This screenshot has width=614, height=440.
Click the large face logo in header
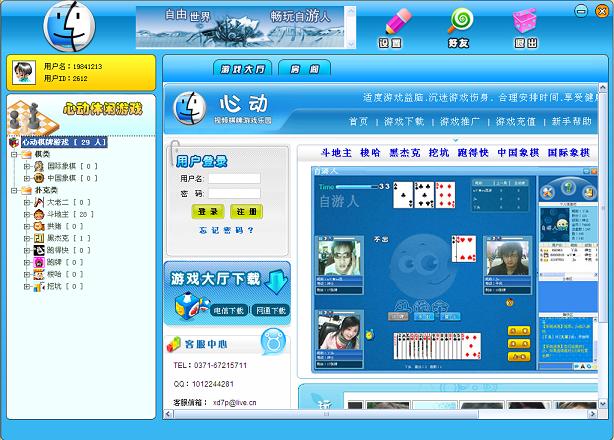(70, 27)
